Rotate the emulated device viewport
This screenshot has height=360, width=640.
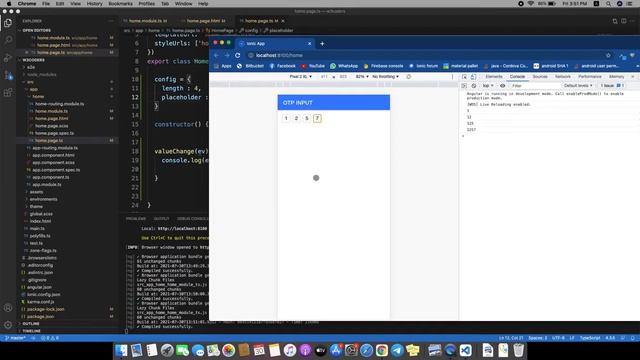tap(409, 77)
